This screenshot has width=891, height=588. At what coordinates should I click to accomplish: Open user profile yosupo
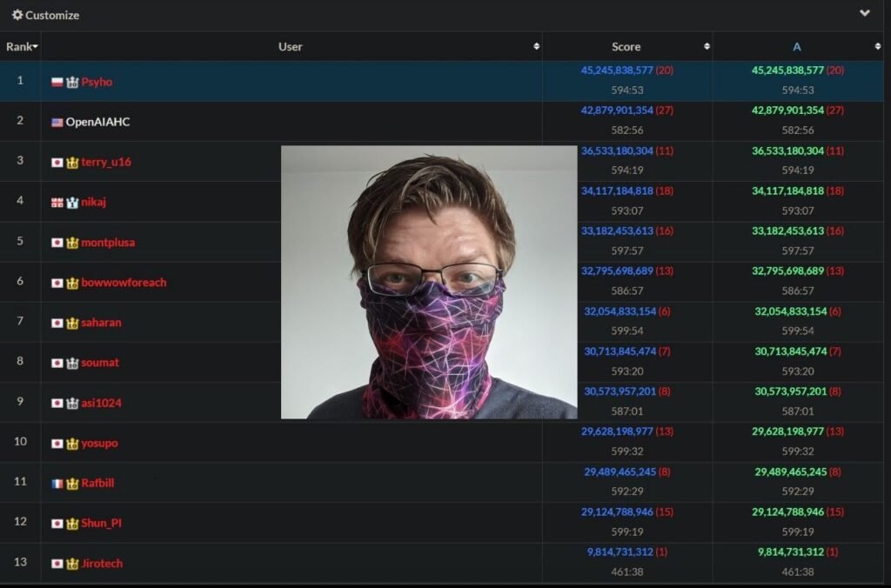[x=99, y=443]
